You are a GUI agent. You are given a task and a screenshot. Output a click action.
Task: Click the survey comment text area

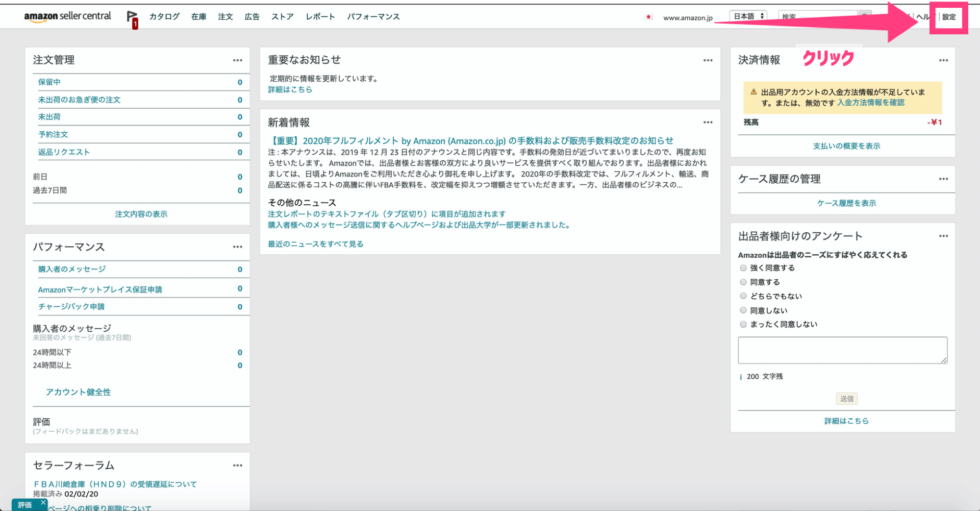click(843, 350)
